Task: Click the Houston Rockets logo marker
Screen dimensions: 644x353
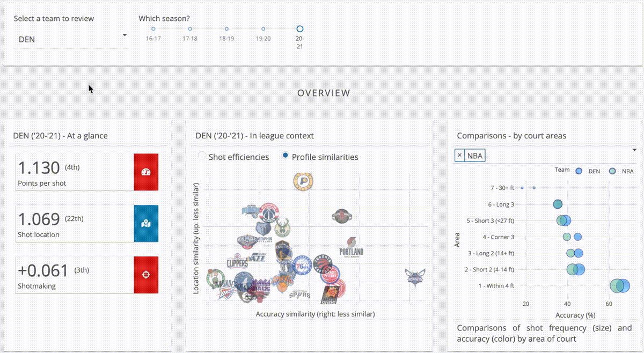Action: pyautogui.click(x=341, y=217)
